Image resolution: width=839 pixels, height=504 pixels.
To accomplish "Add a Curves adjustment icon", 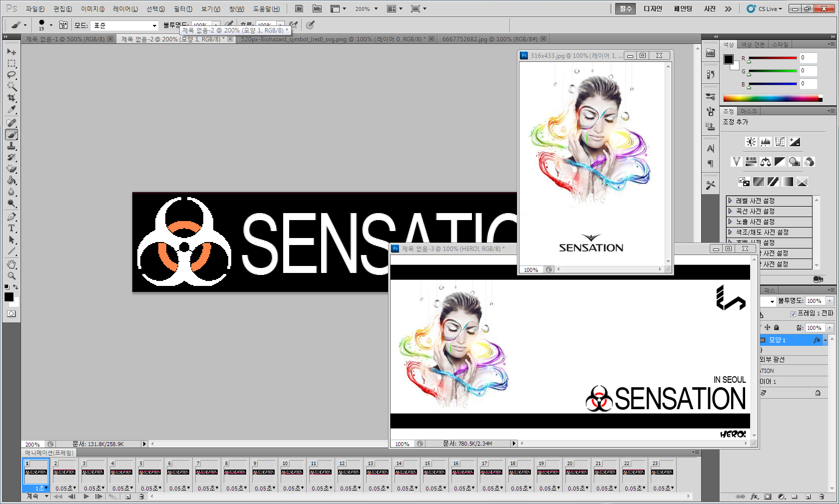I will [780, 142].
